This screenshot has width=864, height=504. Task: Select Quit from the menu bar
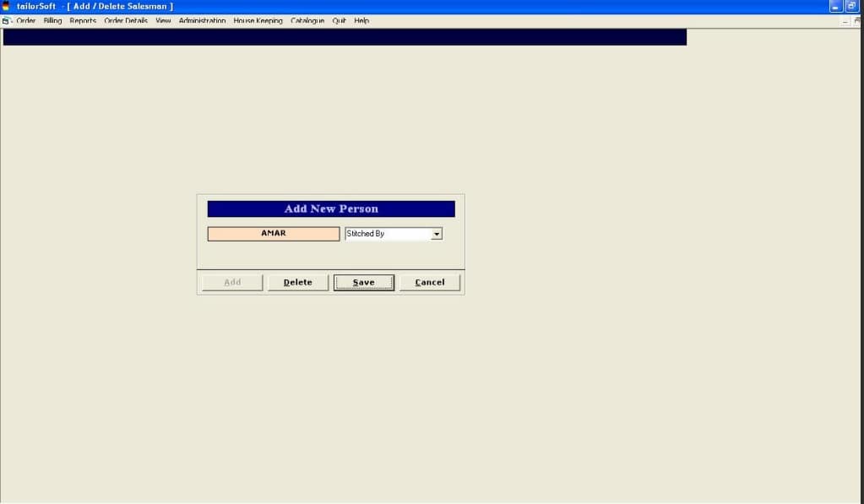click(339, 21)
